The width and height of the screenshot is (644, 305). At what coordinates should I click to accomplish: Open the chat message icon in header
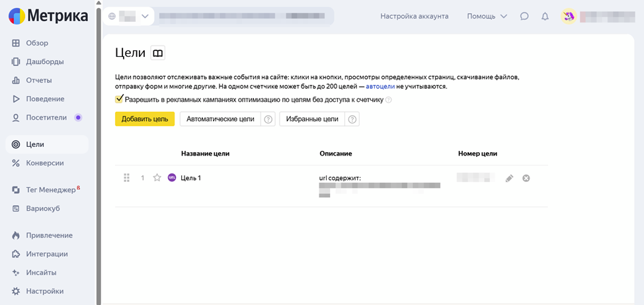pyautogui.click(x=524, y=17)
